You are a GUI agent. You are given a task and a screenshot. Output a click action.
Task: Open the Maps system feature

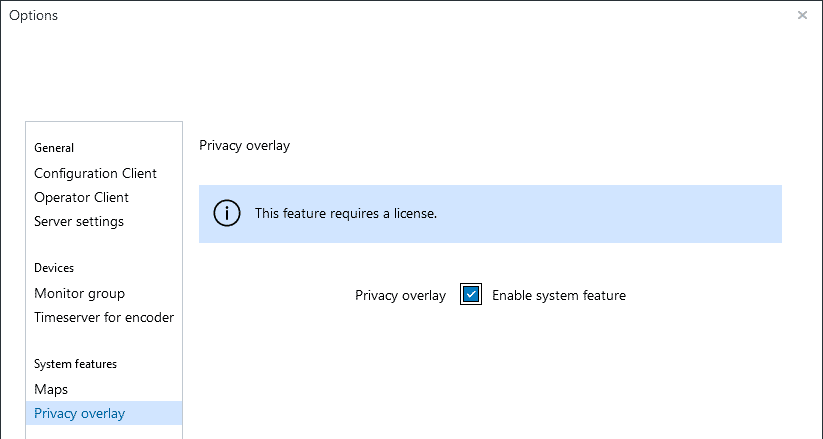51,389
